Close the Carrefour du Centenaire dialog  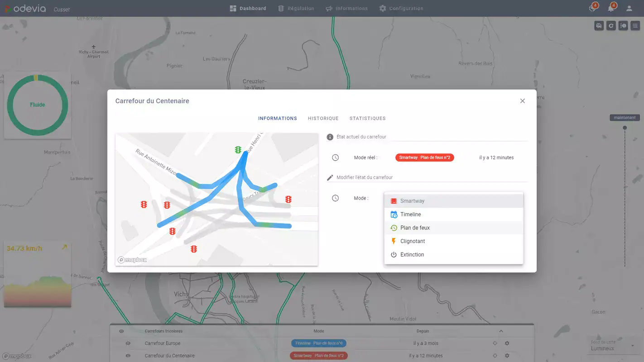coord(522,101)
